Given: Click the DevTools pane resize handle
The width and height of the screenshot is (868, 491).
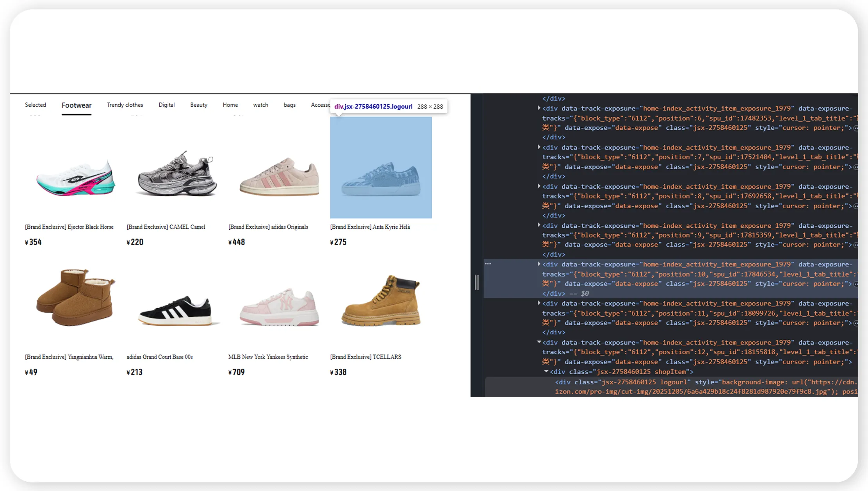Looking at the screenshot, I should [x=477, y=282].
